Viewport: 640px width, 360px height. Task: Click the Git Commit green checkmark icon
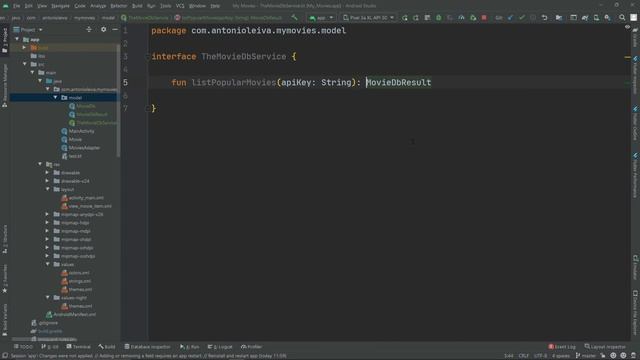(x=522, y=18)
